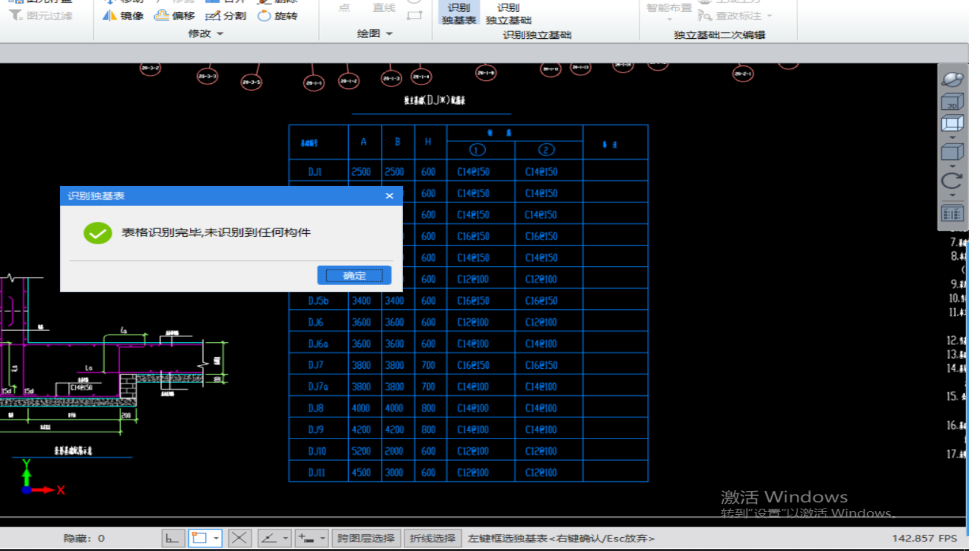Click the DJ10 row label
Image resolution: width=980 pixels, height=551 pixels.
[x=317, y=451]
